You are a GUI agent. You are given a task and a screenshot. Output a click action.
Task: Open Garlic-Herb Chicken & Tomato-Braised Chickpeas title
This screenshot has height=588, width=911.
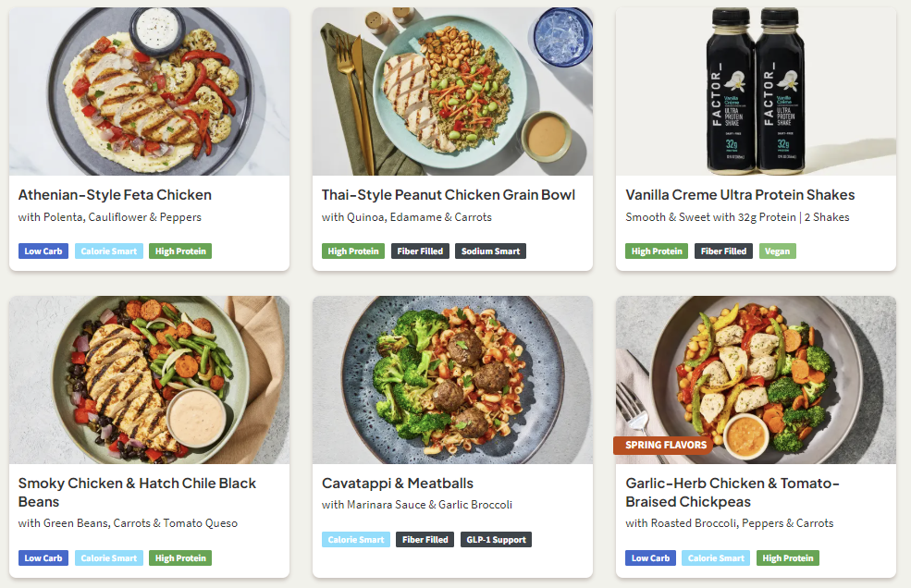tap(732, 493)
